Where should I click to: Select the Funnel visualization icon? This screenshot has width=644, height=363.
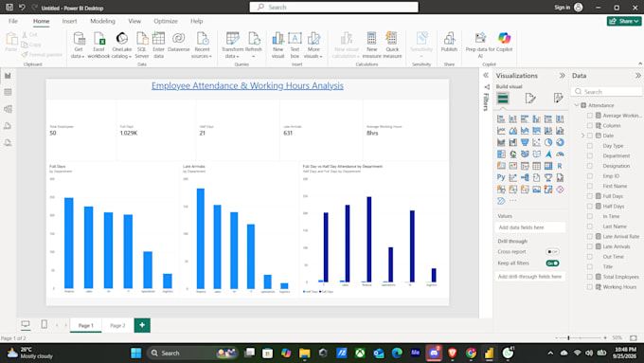point(525,143)
